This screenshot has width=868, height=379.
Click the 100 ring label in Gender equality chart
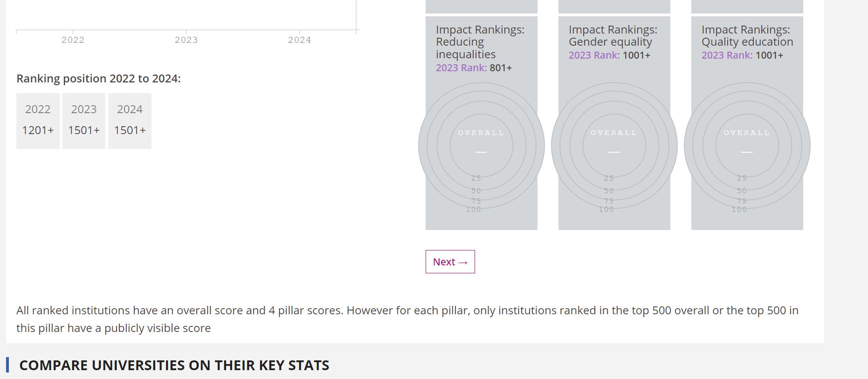pyautogui.click(x=606, y=210)
